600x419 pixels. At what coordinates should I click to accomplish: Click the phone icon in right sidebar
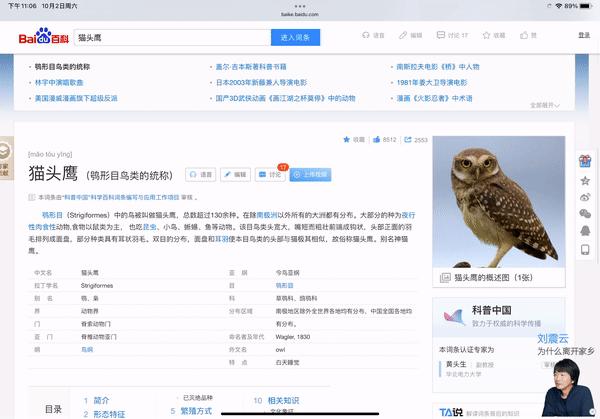(585, 249)
